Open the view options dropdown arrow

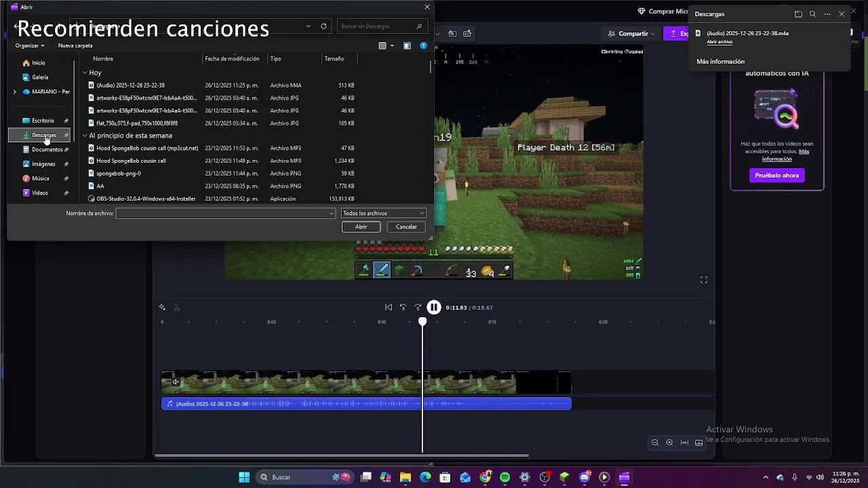[x=392, y=46]
